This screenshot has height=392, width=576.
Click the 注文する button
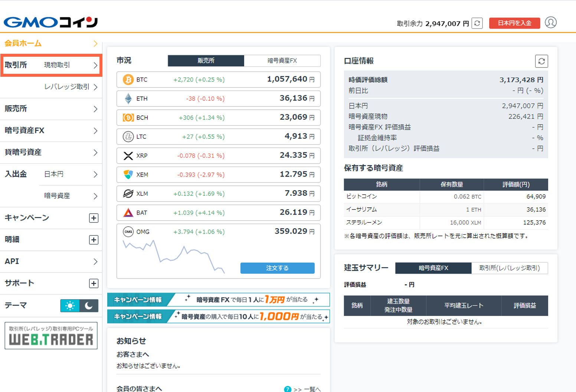[277, 268]
